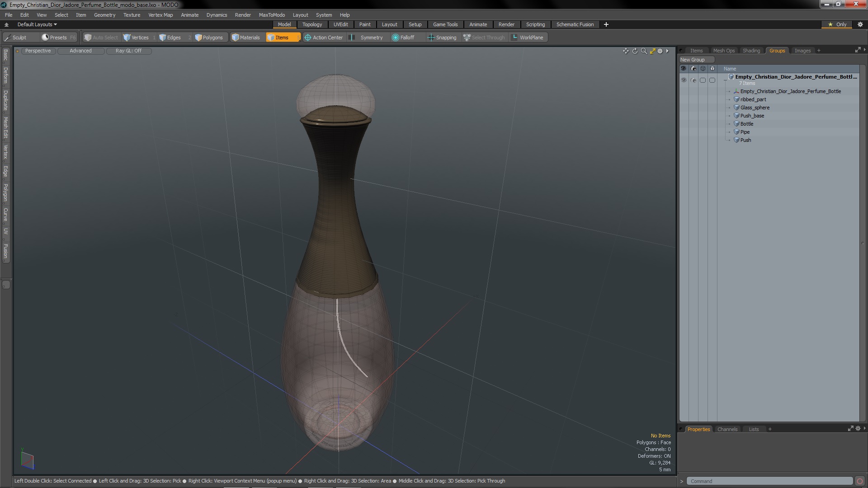Open the Advanced shading dropdown

pyautogui.click(x=80, y=51)
